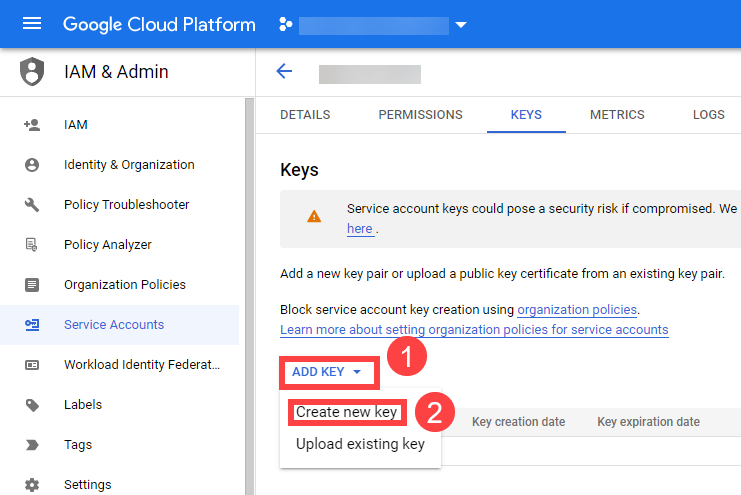Screen dimensions: 741x495
Task: Switch to the PERMISSIONS tab
Action: [x=420, y=115]
